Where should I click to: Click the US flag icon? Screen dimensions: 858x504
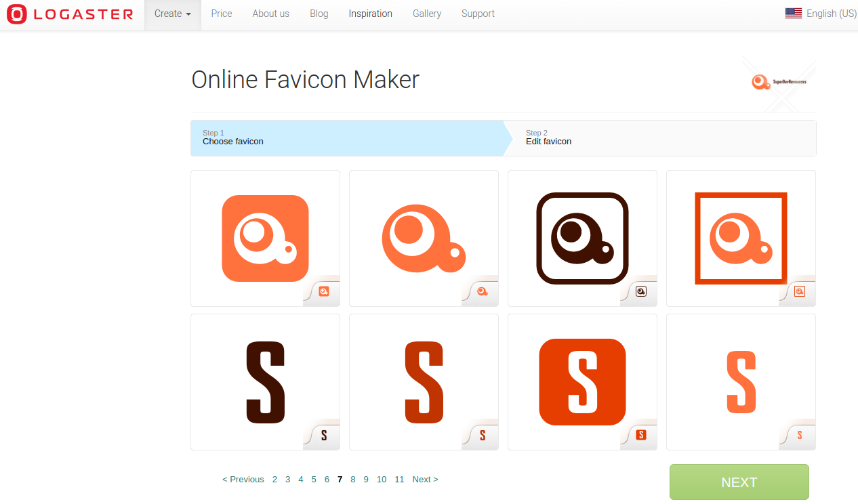pos(793,12)
